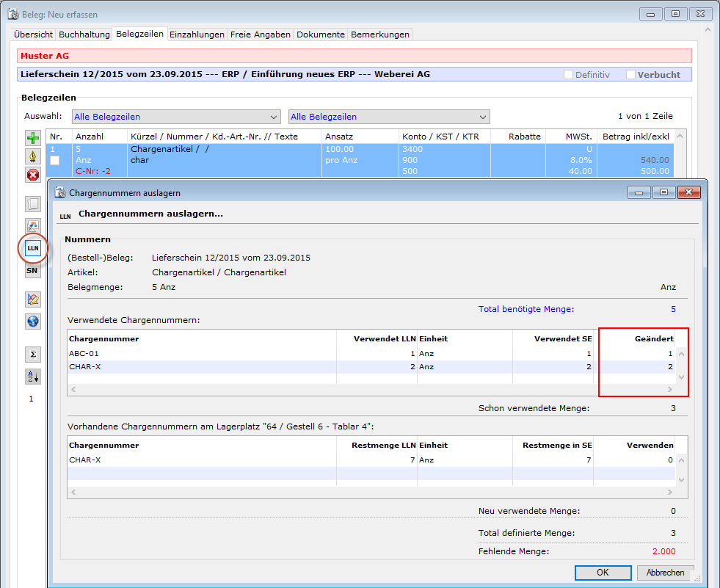Click the globe icon in left toolbar
This screenshot has height=588, width=720.
[33, 321]
